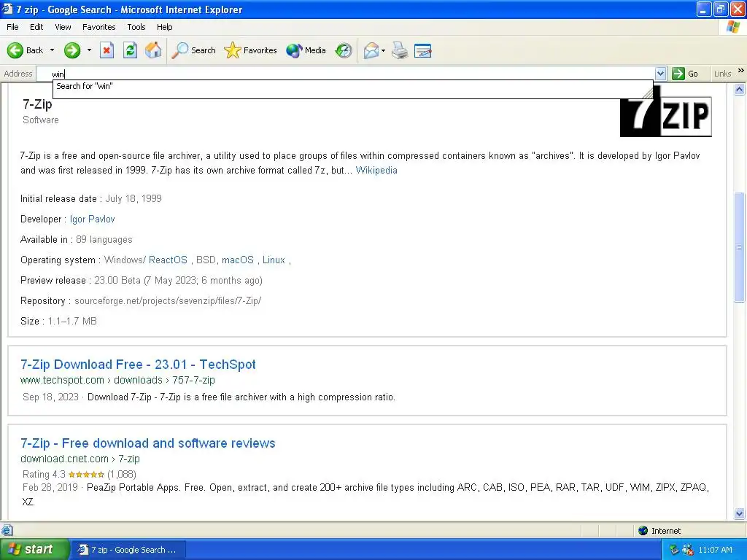Click the Internet zone globe icon
The width and height of the screenshot is (747, 560).
click(643, 531)
